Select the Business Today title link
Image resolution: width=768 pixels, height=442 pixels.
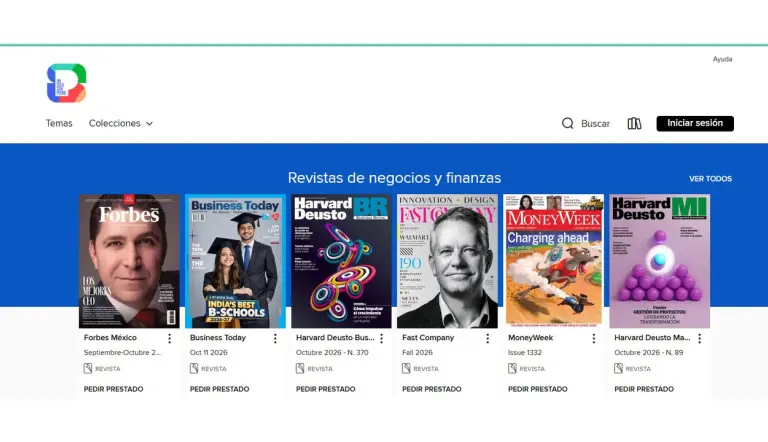click(x=218, y=338)
